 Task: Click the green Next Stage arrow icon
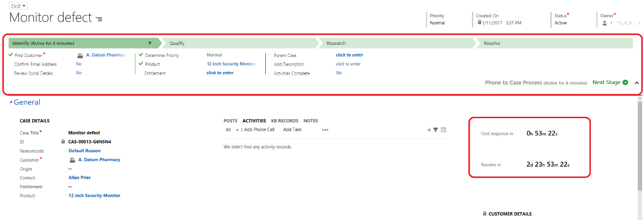625,83
